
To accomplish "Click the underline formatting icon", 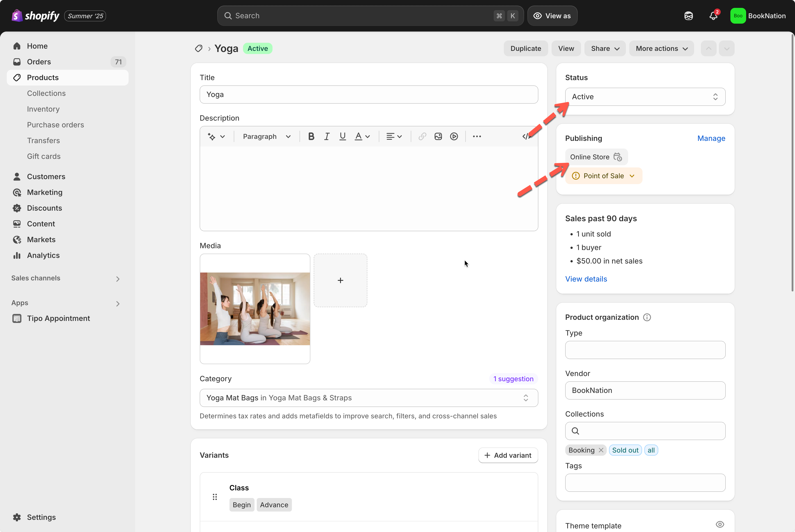I will [x=343, y=136].
